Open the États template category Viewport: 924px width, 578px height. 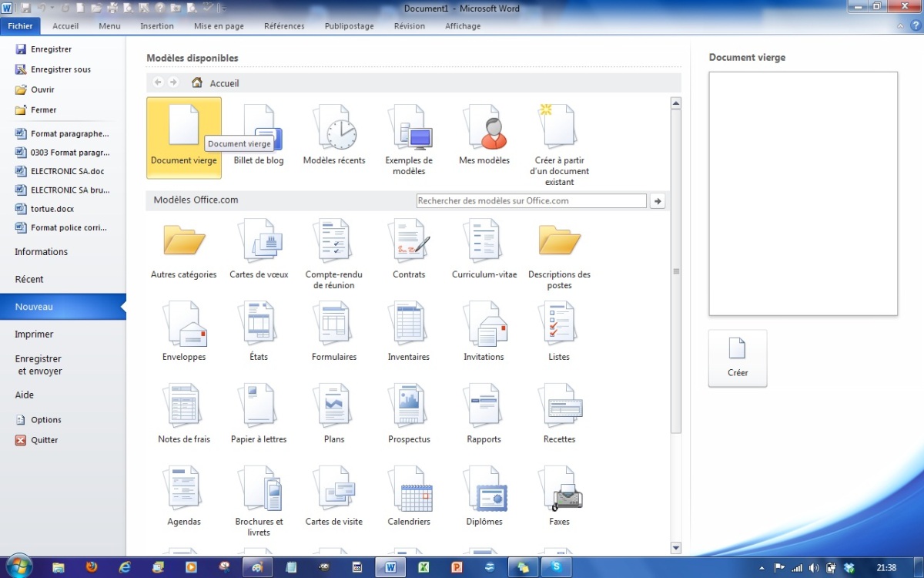pyautogui.click(x=259, y=333)
